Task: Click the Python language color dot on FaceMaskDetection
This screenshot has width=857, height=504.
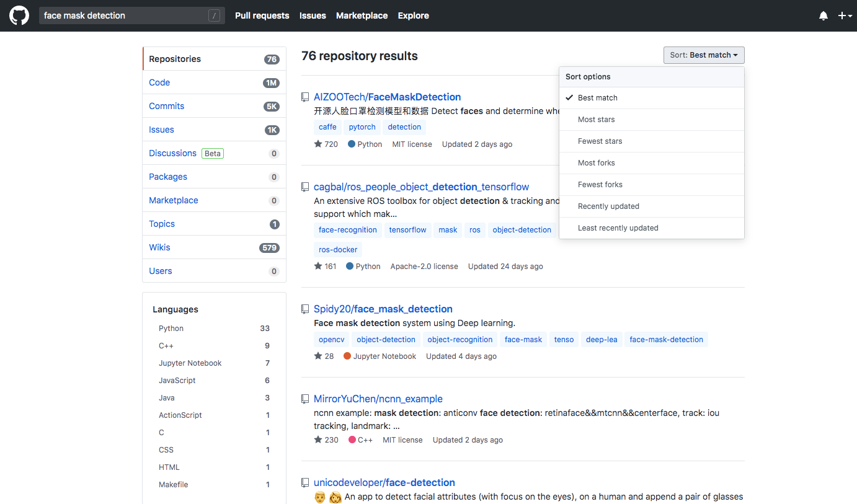Action: tap(352, 144)
